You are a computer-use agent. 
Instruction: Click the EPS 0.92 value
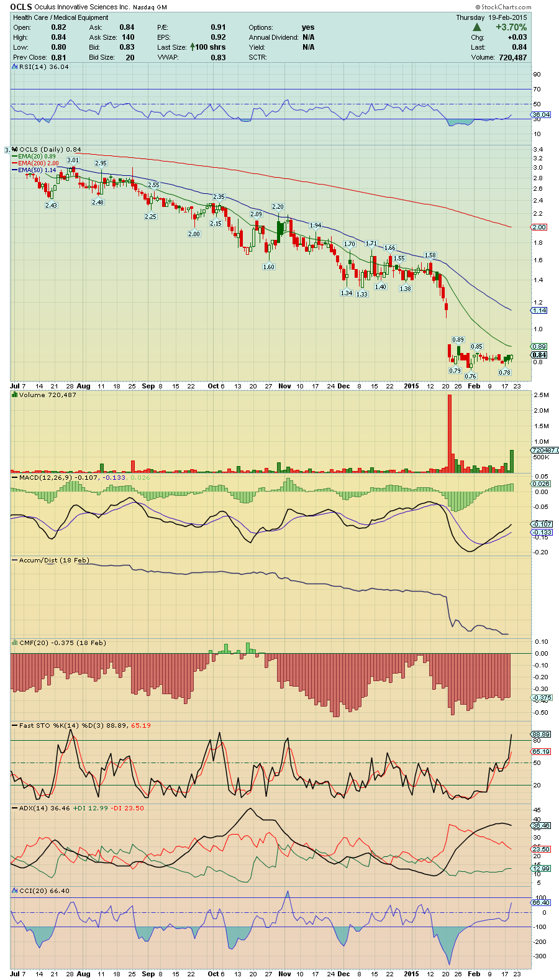pyautogui.click(x=218, y=37)
